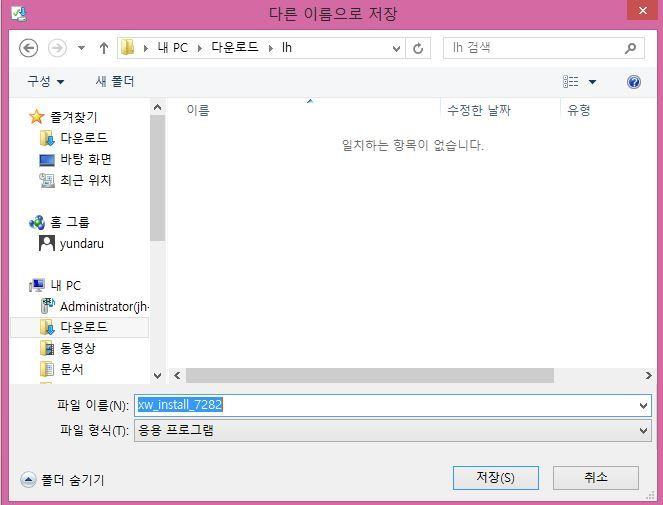Click the 홈 그룹 network icon

pyautogui.click(x=37, y=222)
